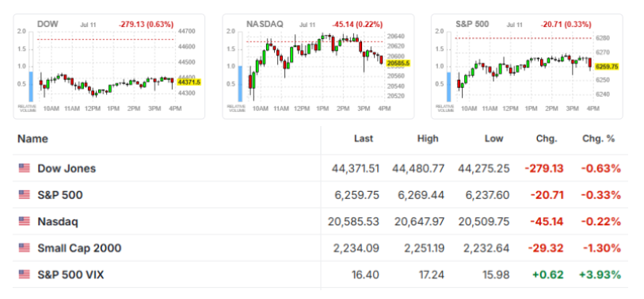Click the Dow Jones high value 44,480.77
The height and width of the screenshot is (299, 644).
(418, 169)
